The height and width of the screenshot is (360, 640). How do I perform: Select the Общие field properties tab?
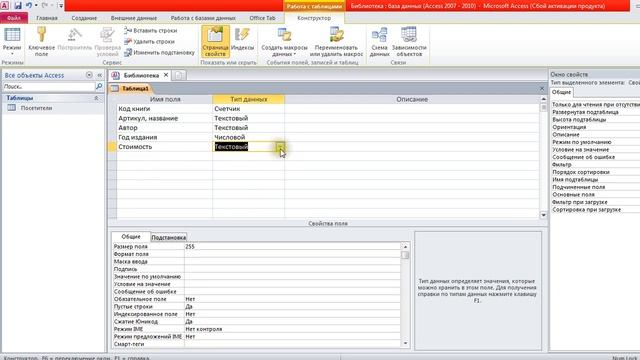click(131, 237)
